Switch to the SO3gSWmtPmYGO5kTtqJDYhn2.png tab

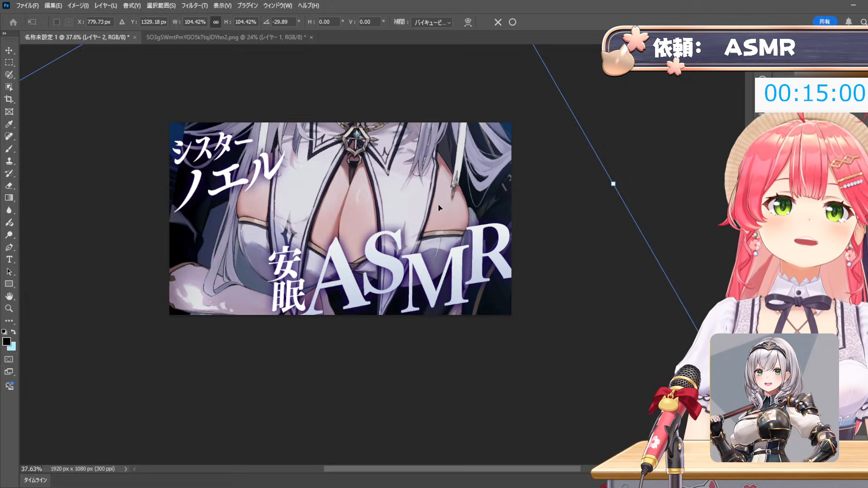(x=226, y=37)
